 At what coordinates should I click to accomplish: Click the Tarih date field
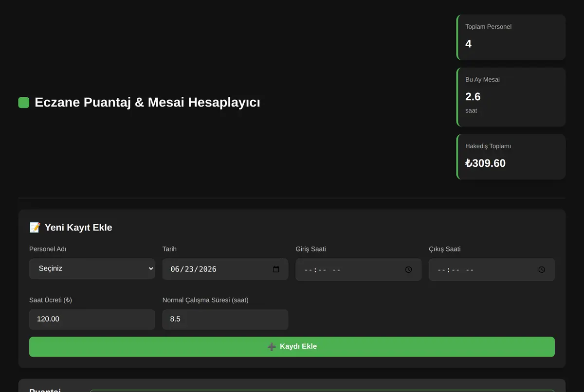225,269
